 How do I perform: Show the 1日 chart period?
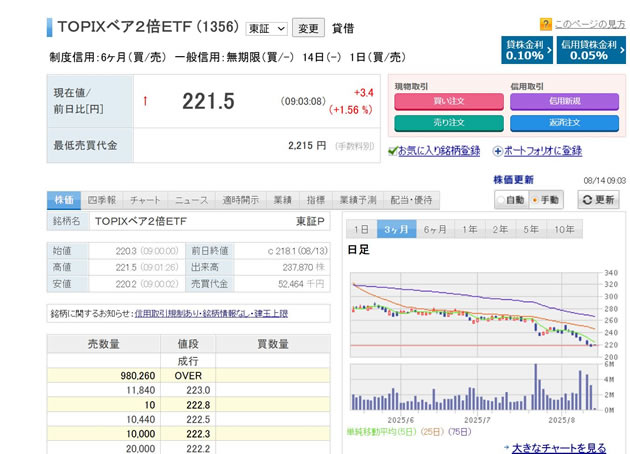[x=362, y=228]
